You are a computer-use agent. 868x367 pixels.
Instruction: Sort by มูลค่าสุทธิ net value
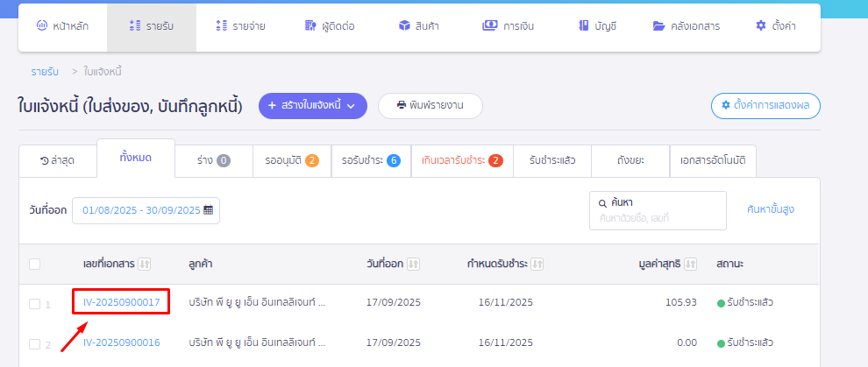tap(690, 265)
